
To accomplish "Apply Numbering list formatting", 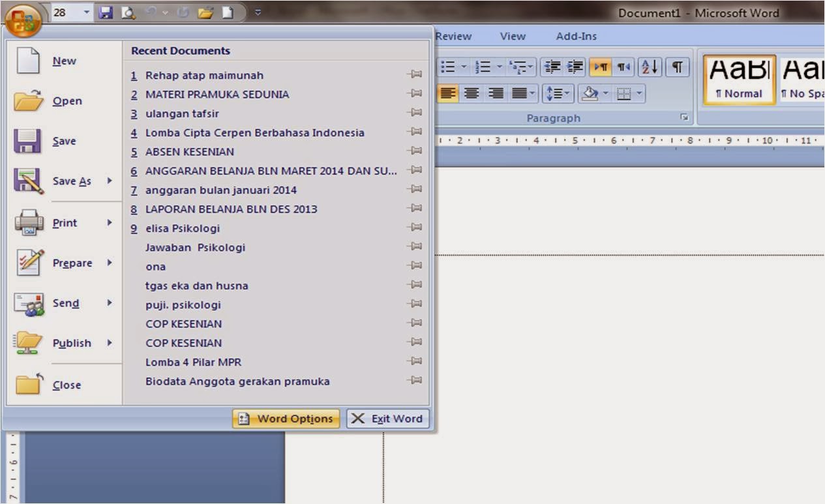I will pos(483,67).
